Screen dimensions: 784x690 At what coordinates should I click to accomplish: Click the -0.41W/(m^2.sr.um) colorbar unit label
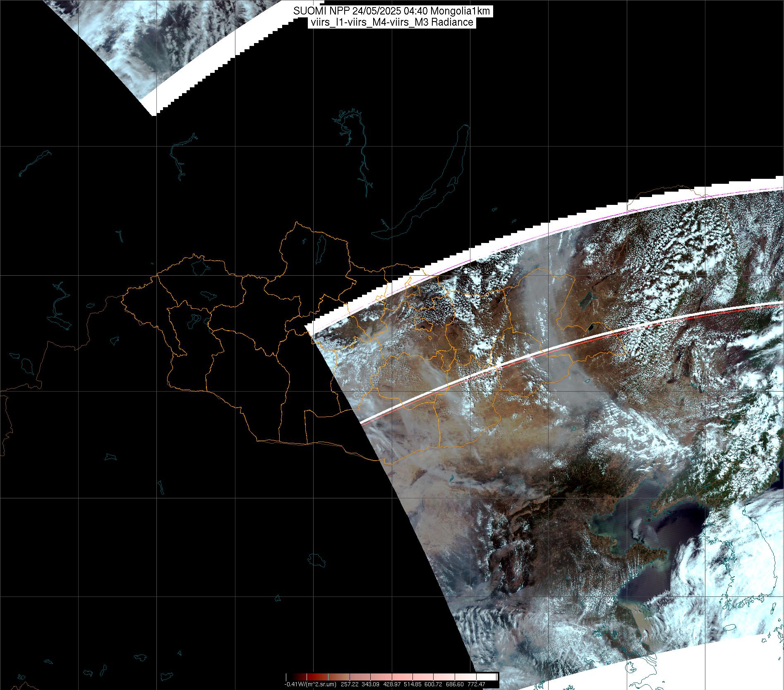[310, 684]
